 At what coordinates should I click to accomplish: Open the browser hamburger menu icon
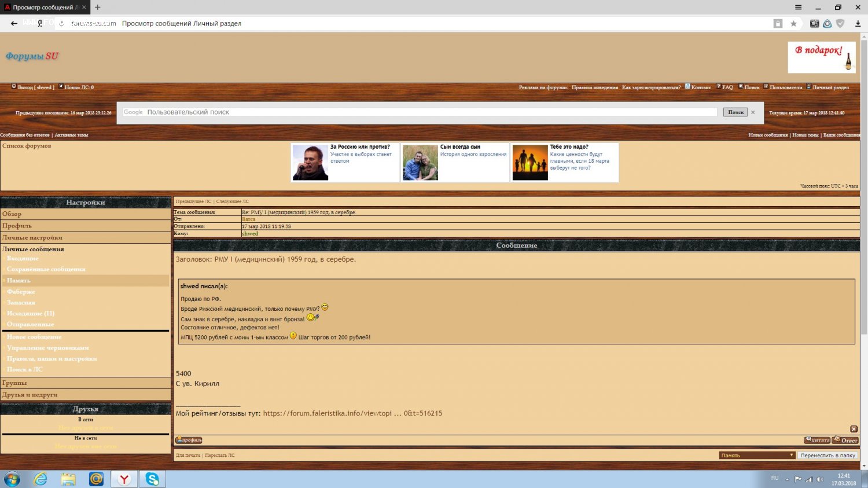pos(798,8)
